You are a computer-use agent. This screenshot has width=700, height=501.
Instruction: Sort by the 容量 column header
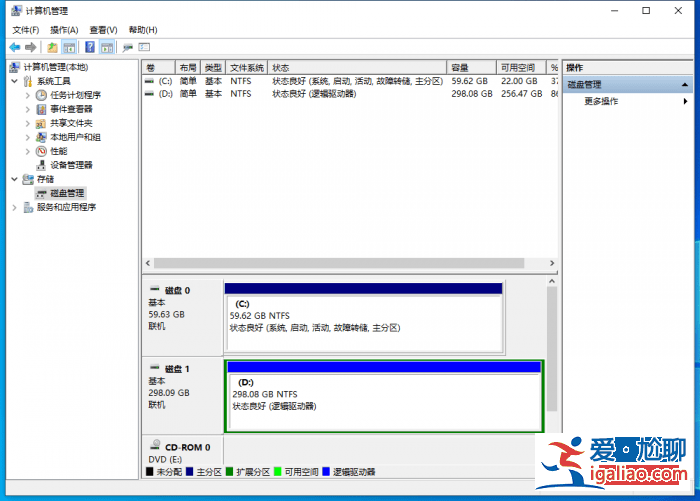[471, 67]
